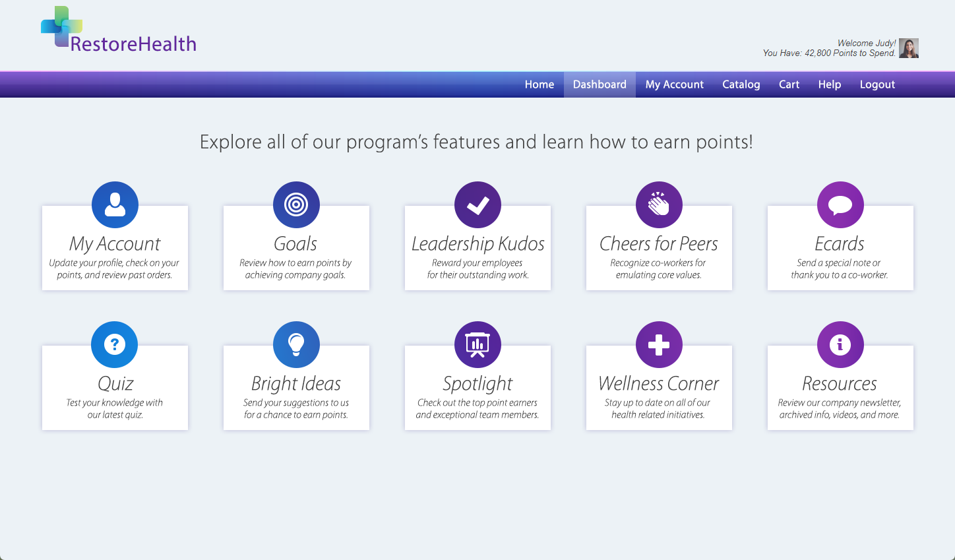Navigate to the Home menu item

539,84
